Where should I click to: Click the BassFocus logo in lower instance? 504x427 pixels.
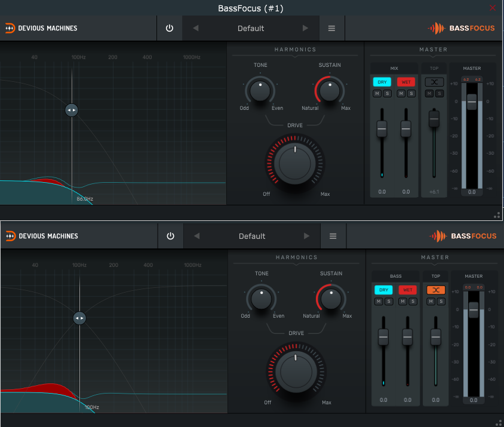(463, 236)
